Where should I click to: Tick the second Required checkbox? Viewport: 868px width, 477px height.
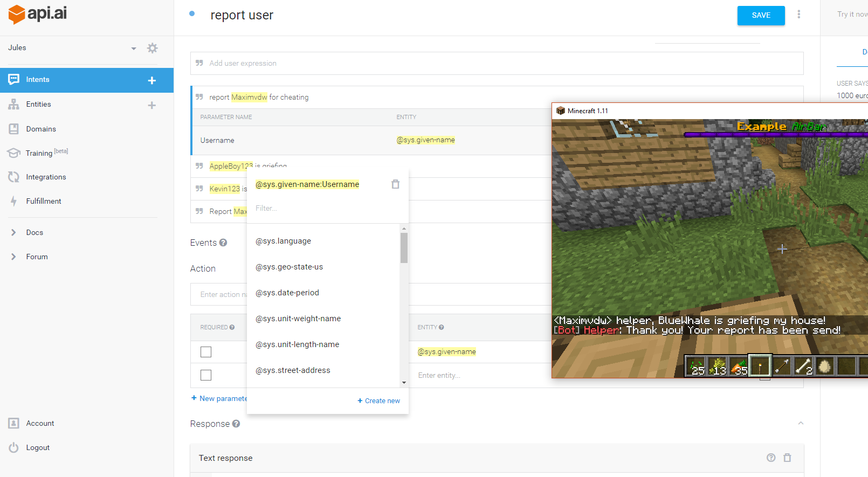pos(206,375)
